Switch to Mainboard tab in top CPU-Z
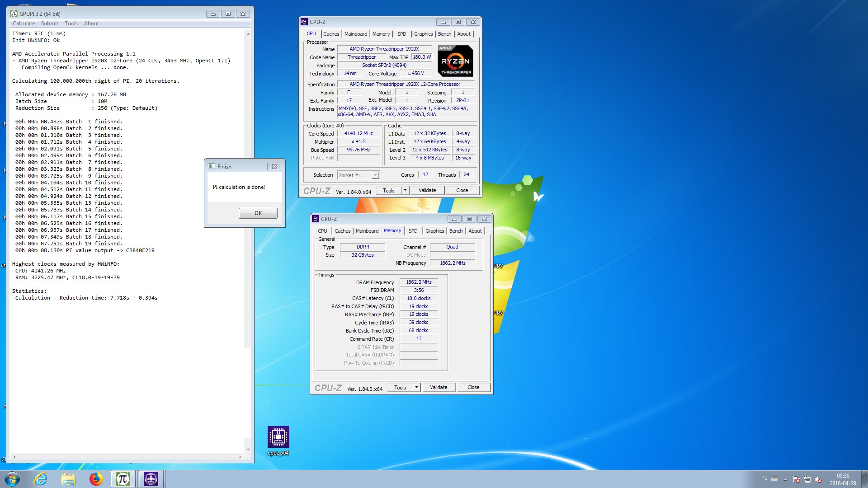Screen dimensions: 868x488 coord(356,34)
